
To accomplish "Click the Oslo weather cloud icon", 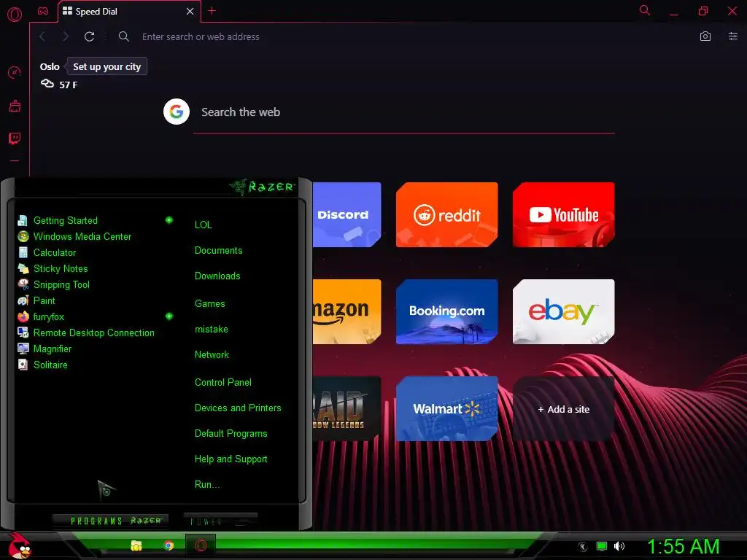I will pyautogui.click(x=47, y=84).
